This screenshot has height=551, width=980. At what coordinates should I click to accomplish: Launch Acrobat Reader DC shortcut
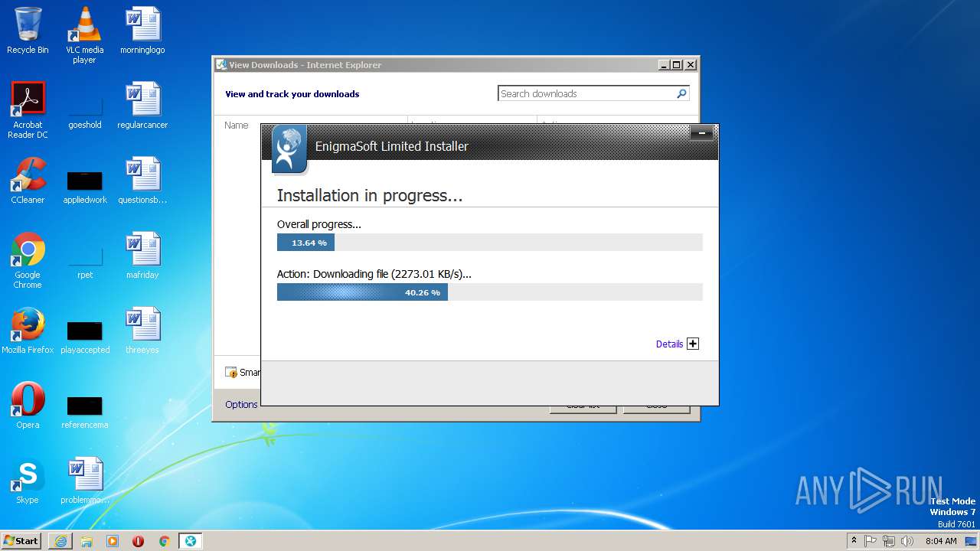pos(28,110)
